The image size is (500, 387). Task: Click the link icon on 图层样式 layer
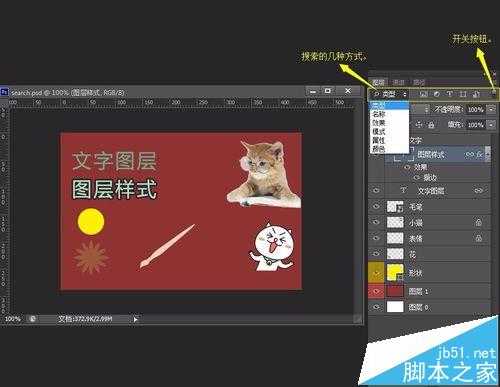tap(470, 154)
